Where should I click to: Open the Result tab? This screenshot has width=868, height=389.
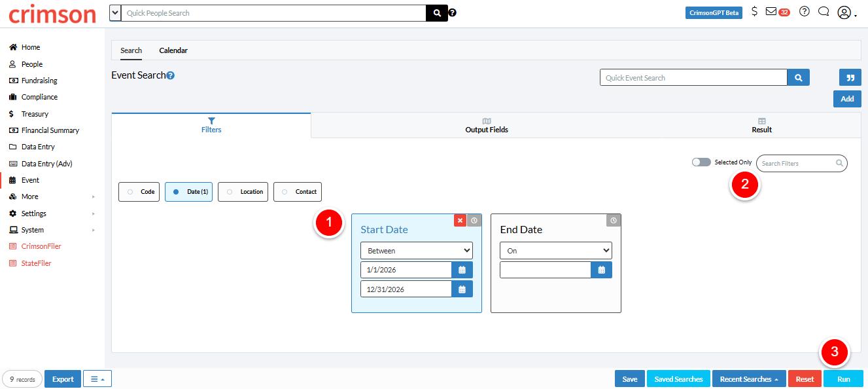tap(761, 125)
